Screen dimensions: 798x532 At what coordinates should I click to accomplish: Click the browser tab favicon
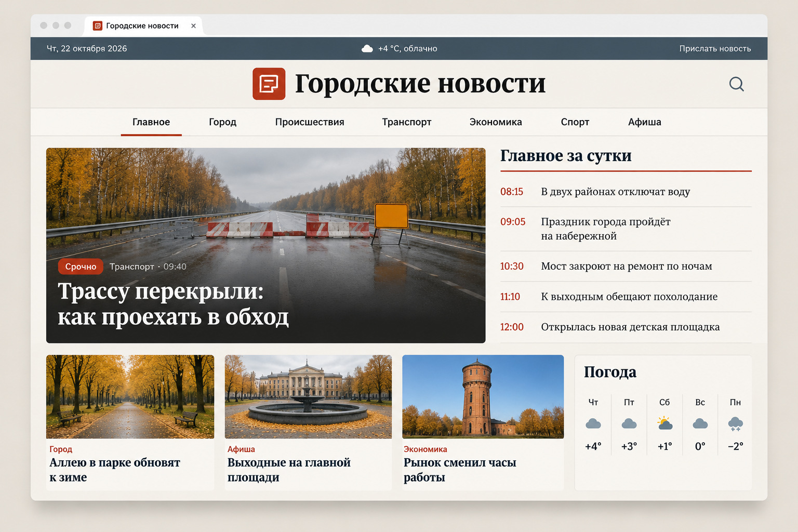pyautogui.click(x=97, y=26)
